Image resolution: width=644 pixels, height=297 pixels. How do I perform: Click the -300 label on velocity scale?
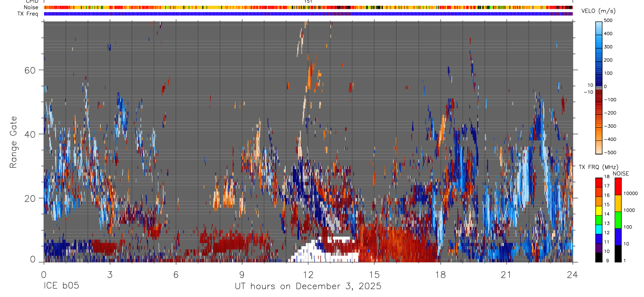click(x=610, y=126)
